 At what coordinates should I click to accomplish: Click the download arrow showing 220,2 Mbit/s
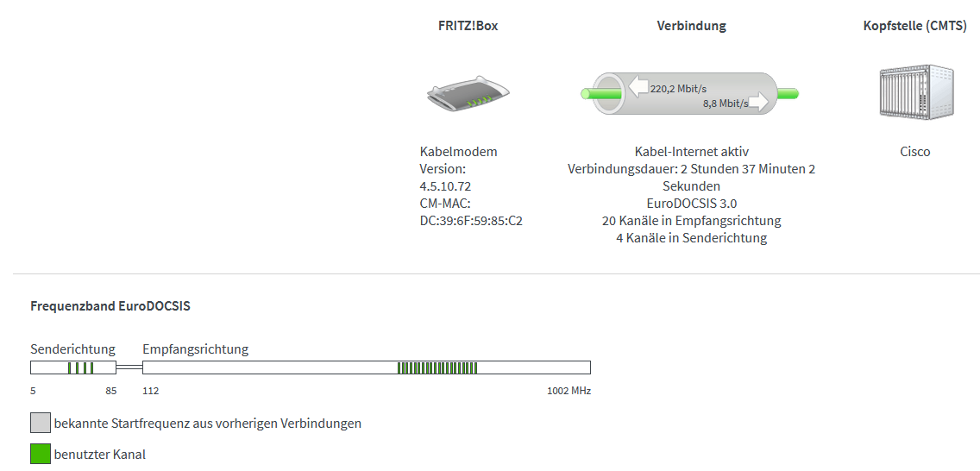[638, 86]
